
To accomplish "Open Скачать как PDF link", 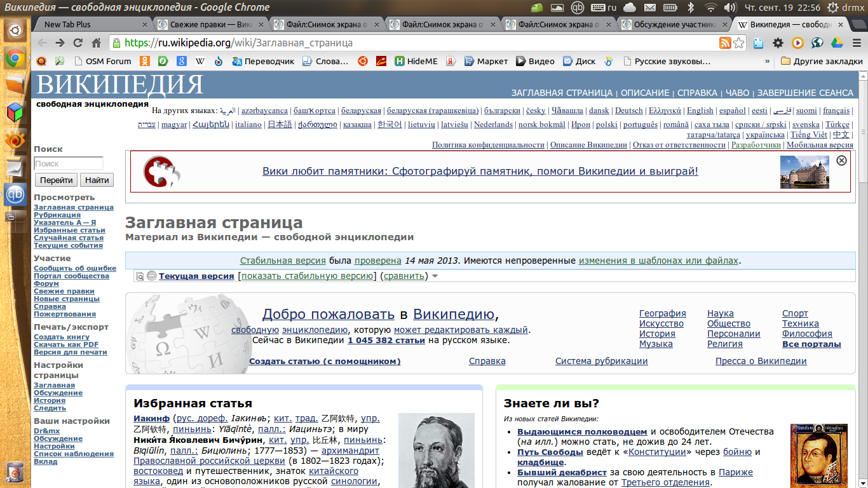I will point(66,344).
